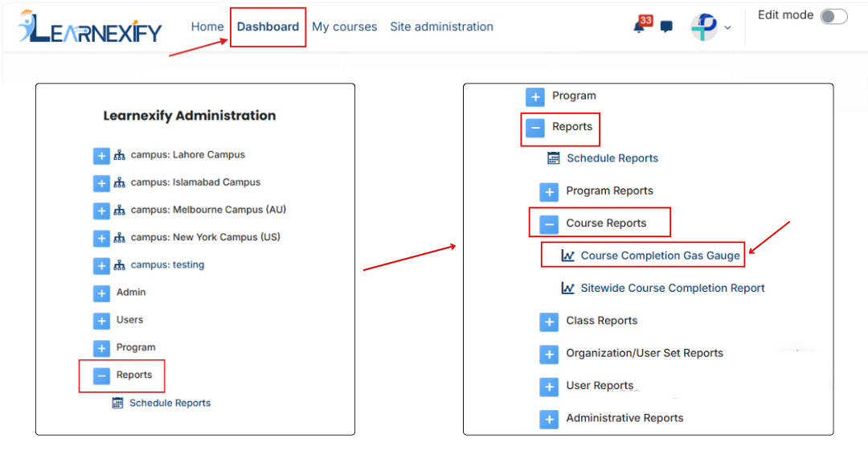Open the user menu dropdown arrow
The image size is (868, 455).
coord(727,27)
